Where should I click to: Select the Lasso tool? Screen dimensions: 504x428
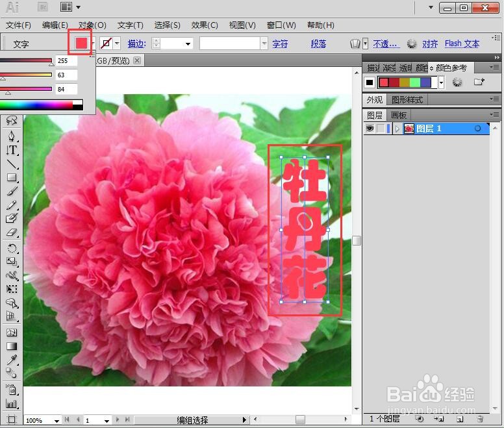click(12, 121)
